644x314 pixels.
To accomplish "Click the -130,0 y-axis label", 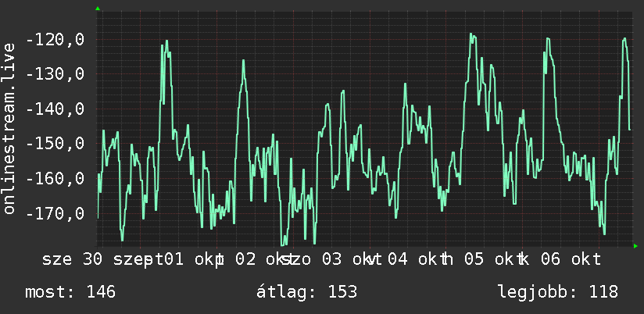I will click(55, 74).
